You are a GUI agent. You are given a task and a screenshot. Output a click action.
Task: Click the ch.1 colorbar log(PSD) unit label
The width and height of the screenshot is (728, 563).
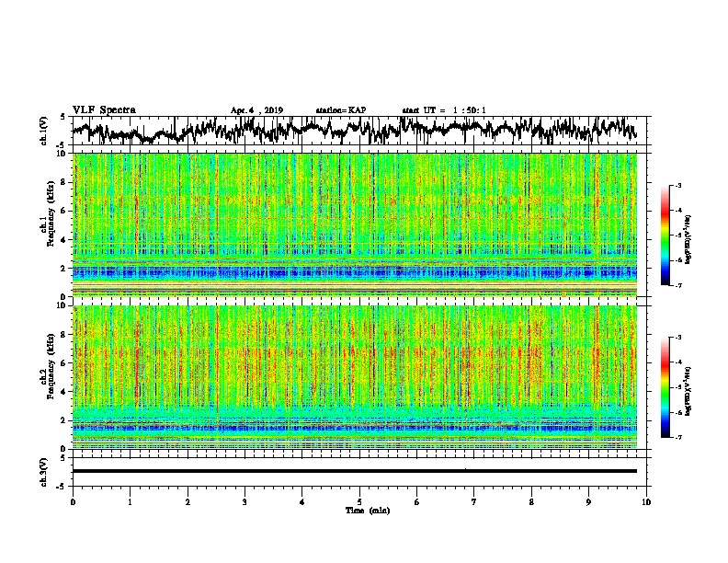(688, 240)
